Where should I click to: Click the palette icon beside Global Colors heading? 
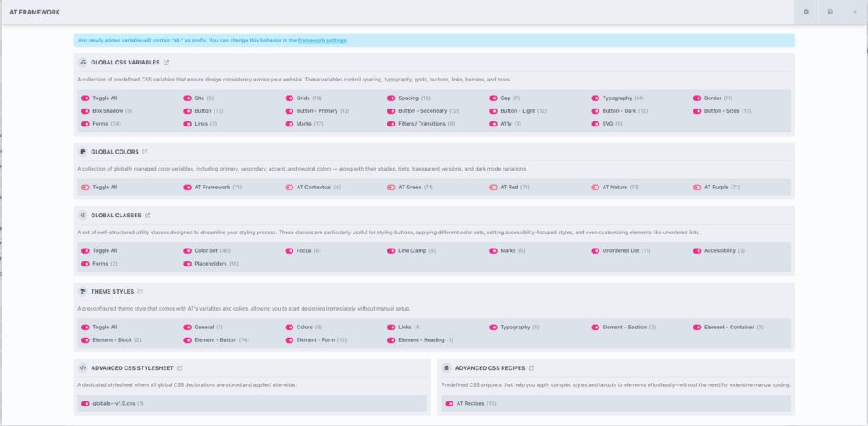(82, 152)
